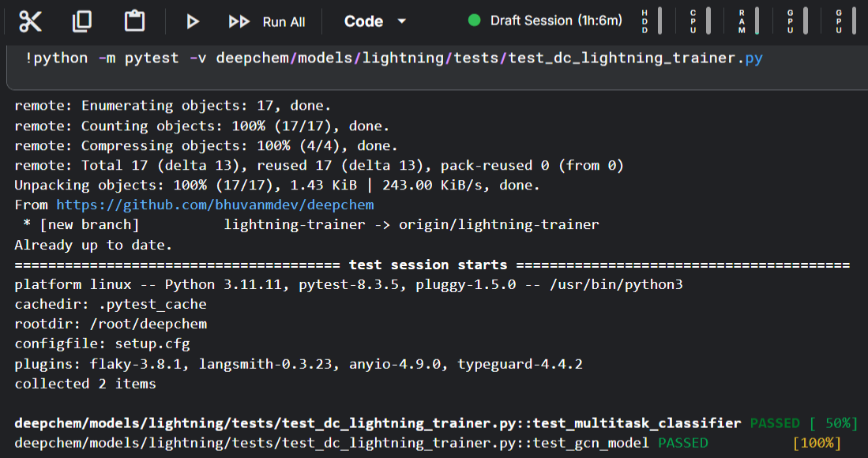Copy the selected cell
Image resolution: width=868 pixels, height=458 pixels.
tap(82, 21)
